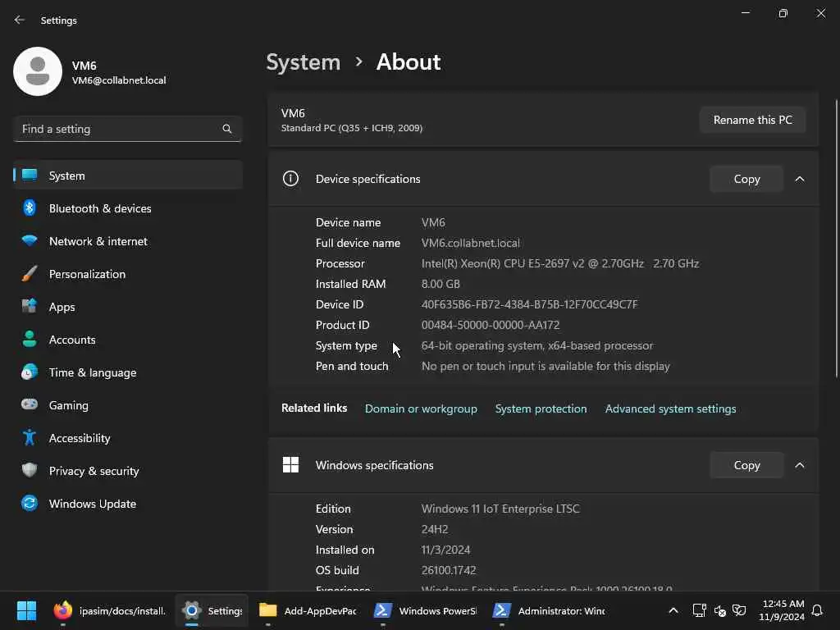Click Rename this PC button
Screen dimensions: 840x630
pos(752,120)
